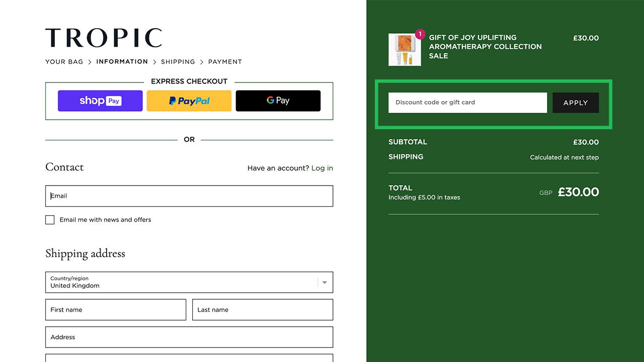Click the Shipping address heading
The height and width of the screenshot is (362, 644).
[85, 253]
